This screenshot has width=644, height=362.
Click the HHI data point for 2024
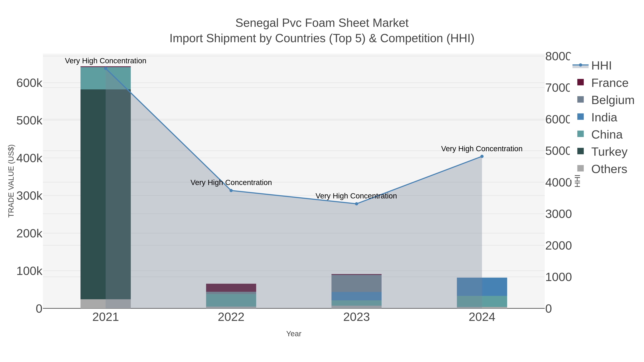click(x=482, y=156)
